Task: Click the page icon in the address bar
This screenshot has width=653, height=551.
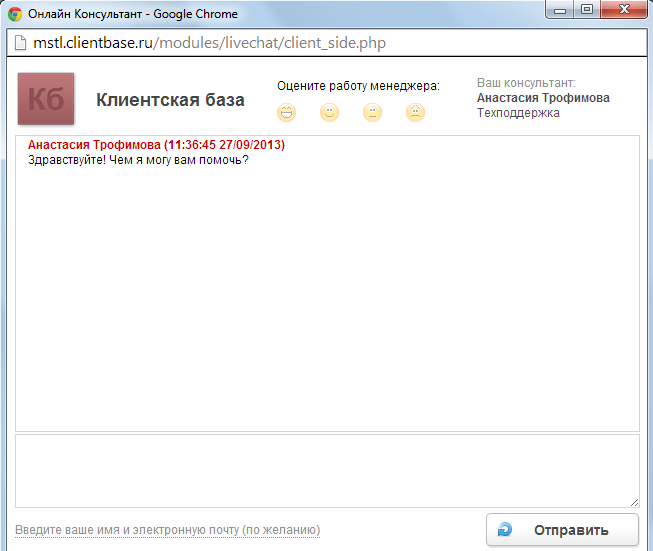Action: pyautogui.click(x=19, y=44)
